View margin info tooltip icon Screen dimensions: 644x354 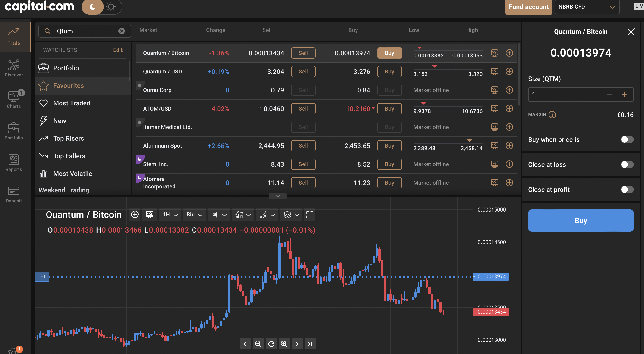coord(552,114)
